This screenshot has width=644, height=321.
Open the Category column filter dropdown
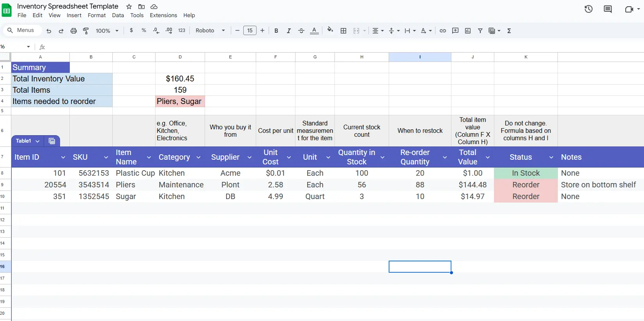pyautogui.click(x=198, y=157)
